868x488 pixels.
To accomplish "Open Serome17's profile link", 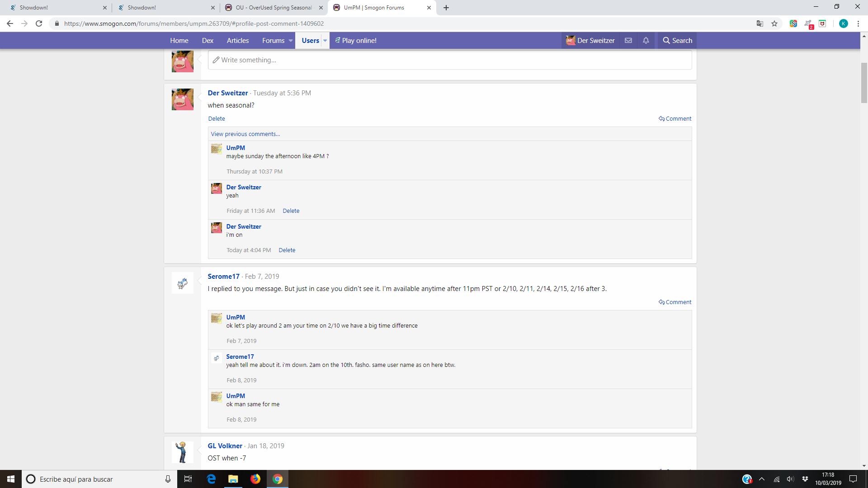I will tap(223, 277).
